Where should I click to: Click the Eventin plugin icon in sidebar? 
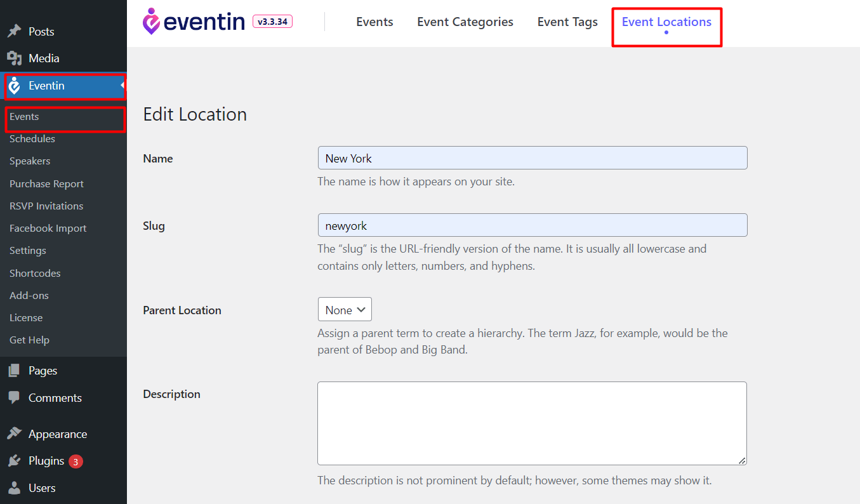[15, 86]
